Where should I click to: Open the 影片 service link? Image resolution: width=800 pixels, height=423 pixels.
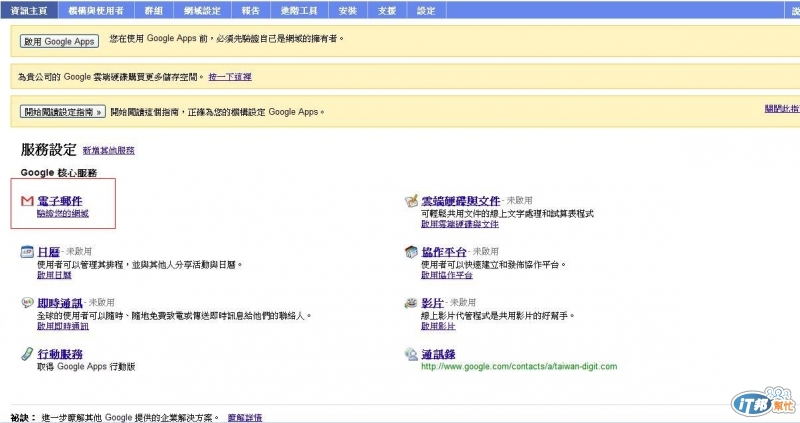click(x=433, y=303)
